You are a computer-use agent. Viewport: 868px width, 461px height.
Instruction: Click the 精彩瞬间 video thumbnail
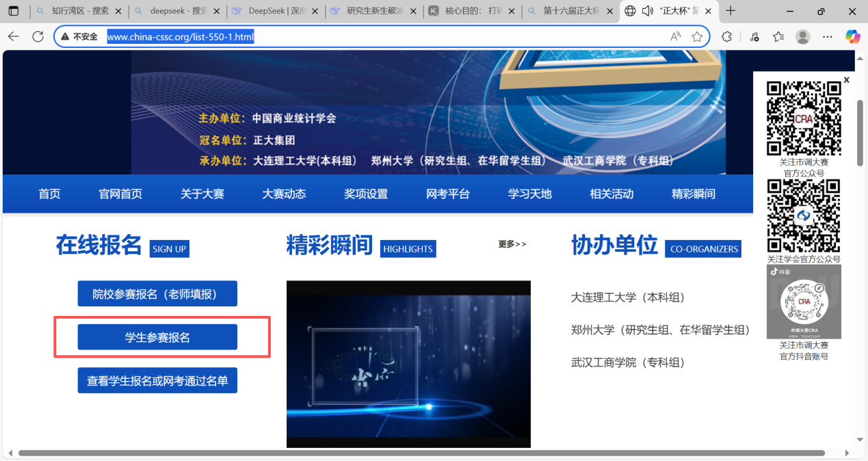408,364
